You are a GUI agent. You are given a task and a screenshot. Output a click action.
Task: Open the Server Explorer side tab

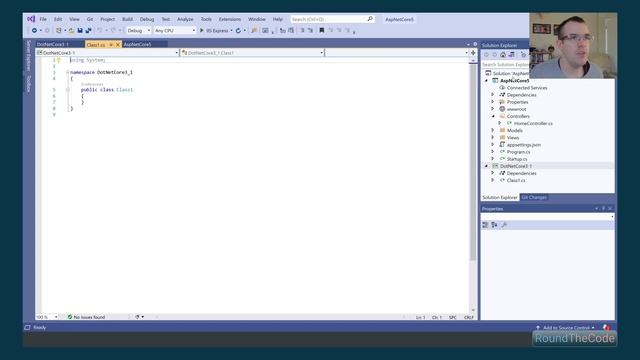(x=29, y=55)
